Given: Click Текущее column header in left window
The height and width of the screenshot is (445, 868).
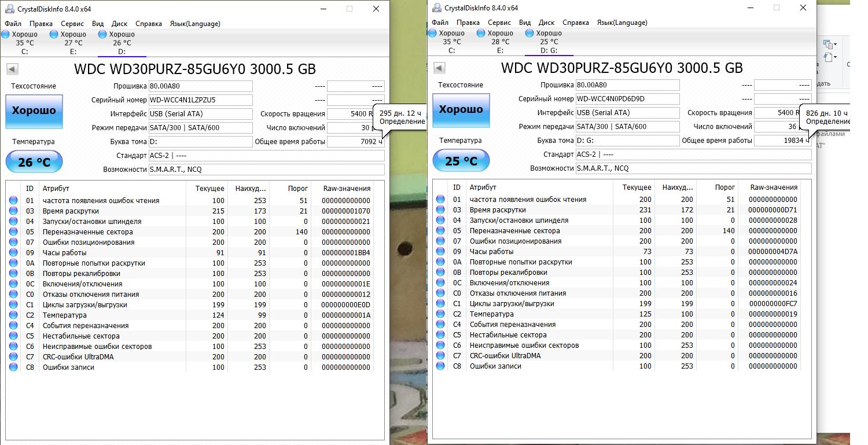Looking at the screenshot, I should (x=209, y=189).
